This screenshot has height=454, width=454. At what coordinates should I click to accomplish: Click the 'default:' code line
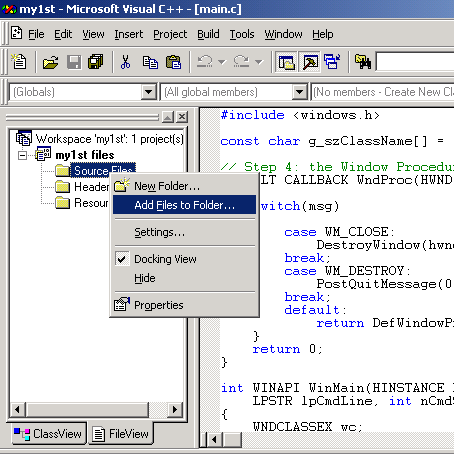click(x=315, y=310)
